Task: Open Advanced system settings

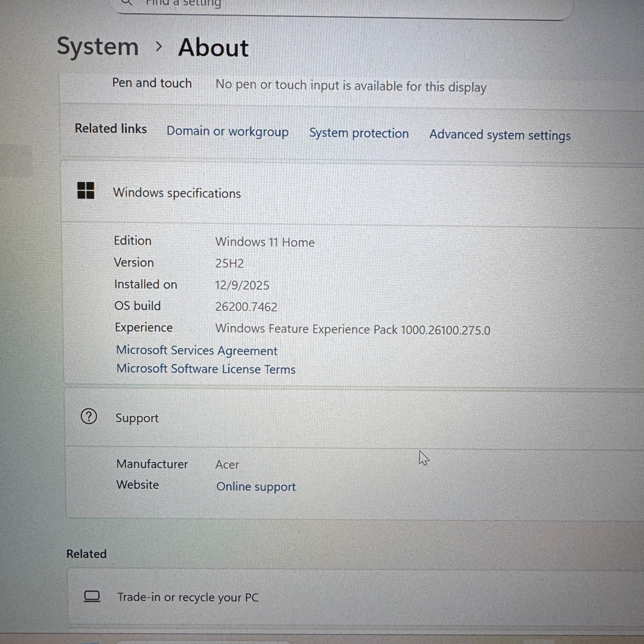Action: tap(500, 135)
